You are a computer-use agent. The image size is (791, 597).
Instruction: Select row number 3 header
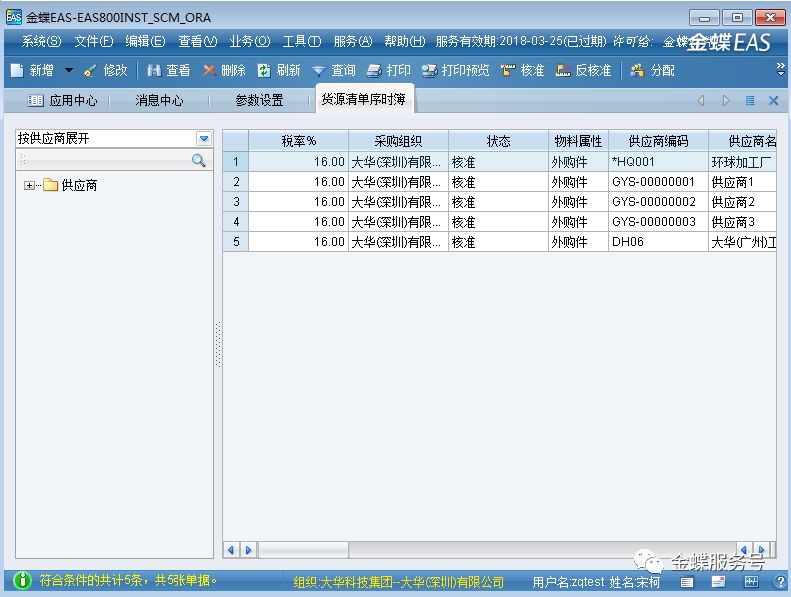point(236,202)
